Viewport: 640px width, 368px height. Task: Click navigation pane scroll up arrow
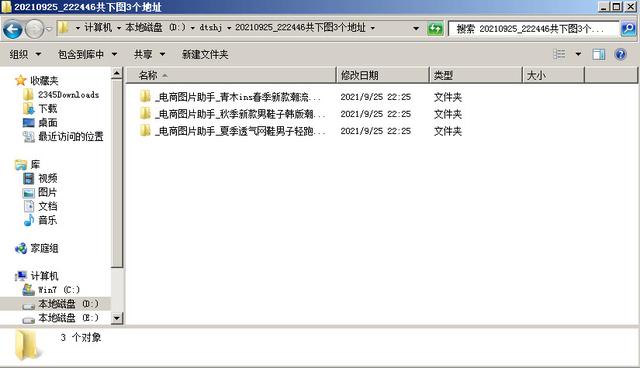[117, 73]
